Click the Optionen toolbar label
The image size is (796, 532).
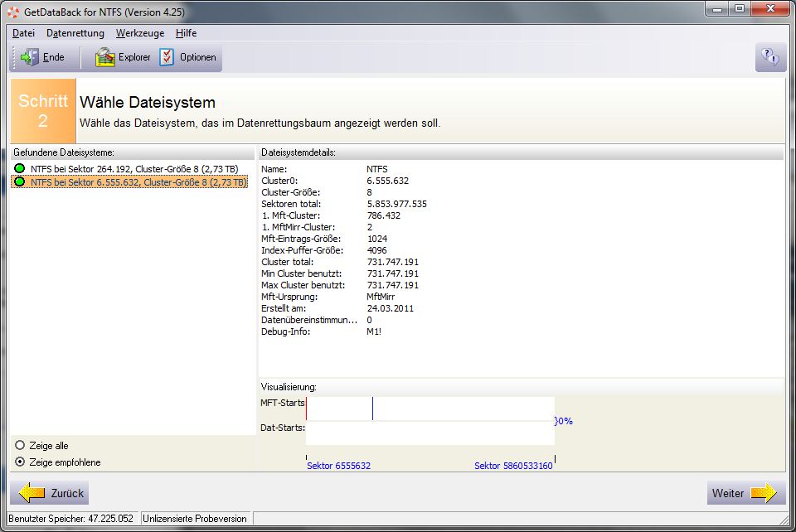[x=198, y=57]
